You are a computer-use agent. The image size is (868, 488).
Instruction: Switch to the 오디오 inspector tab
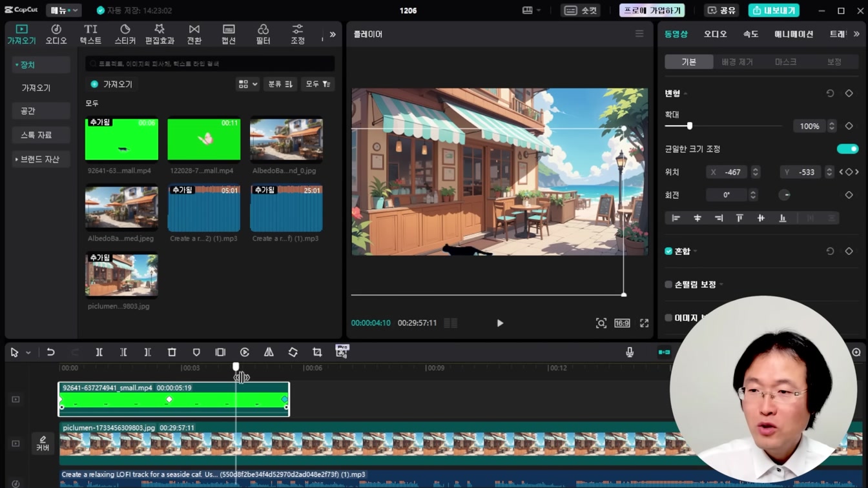(x=715, y=34)
